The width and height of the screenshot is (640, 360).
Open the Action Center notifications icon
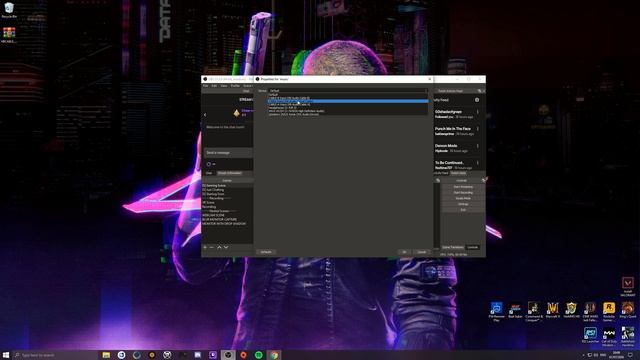tap(630, 355)
